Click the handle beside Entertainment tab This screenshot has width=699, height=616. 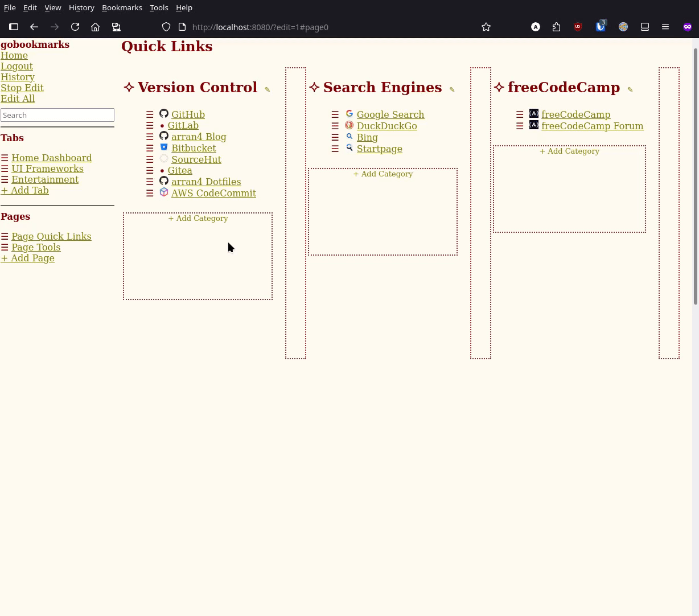(x=5, y=179)
